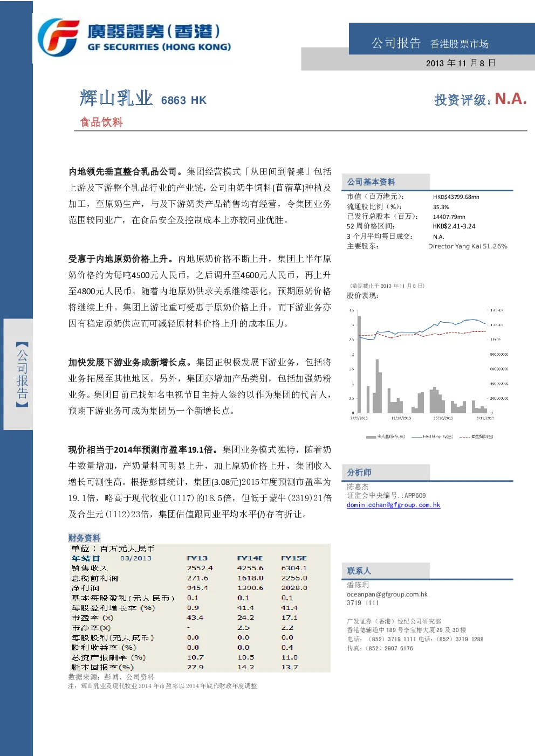Select the FY15E ROA value '11.0'
The image size is (535, 756).
click(289, 657)
